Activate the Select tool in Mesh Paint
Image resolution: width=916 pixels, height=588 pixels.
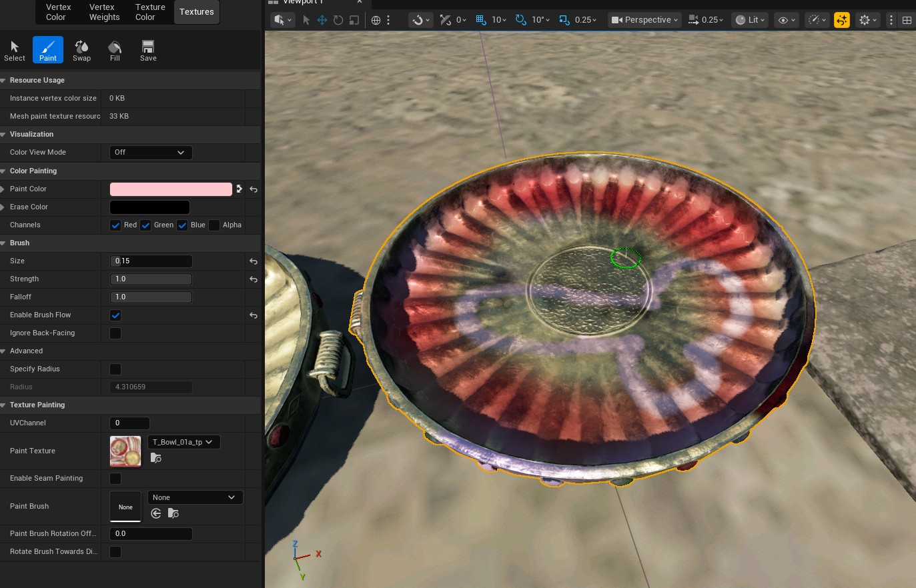[15, 50]
